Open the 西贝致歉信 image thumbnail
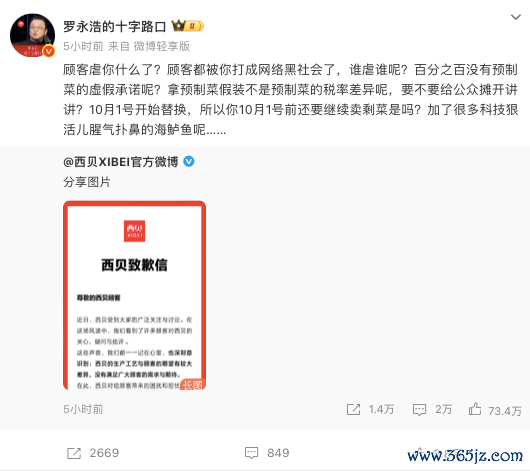 (x=135, y=296)
